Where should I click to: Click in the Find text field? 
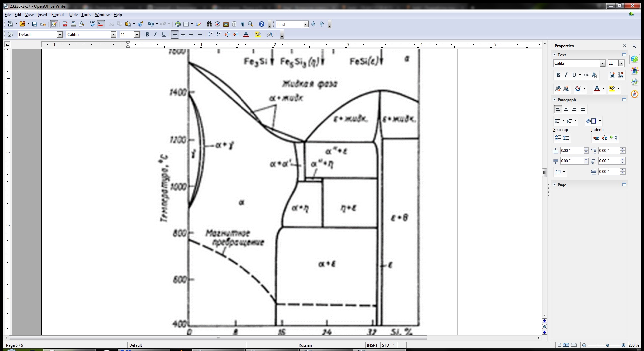(x=289, y=24)
